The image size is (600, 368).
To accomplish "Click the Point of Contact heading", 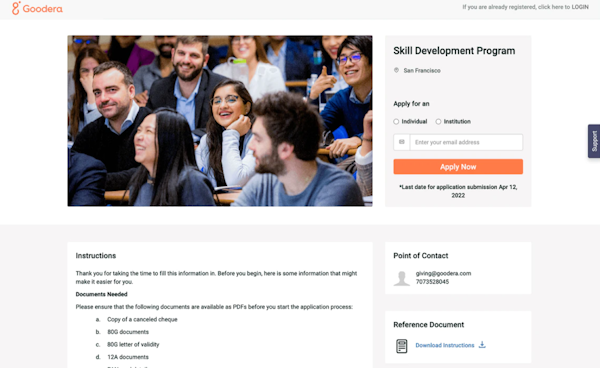I will coord(421,256).
